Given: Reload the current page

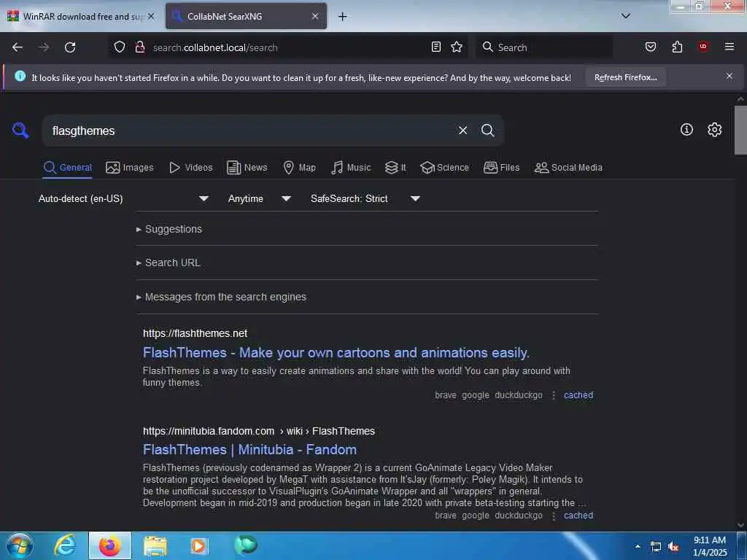Looking at the screenshot, I should coord(70,47).
